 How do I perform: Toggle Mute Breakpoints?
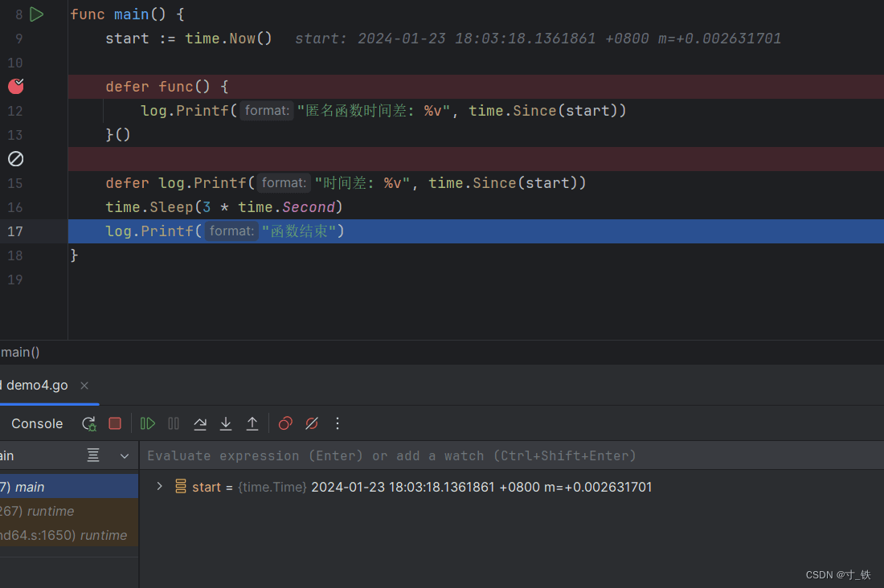pyautogui.click(x=312, y=423)
